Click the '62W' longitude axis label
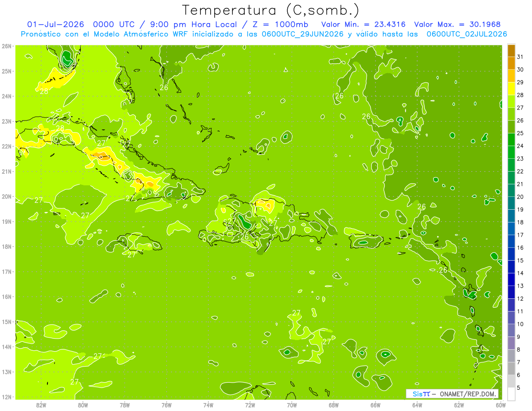This screenshot has height=411, width=532. (x=459, y=405)
